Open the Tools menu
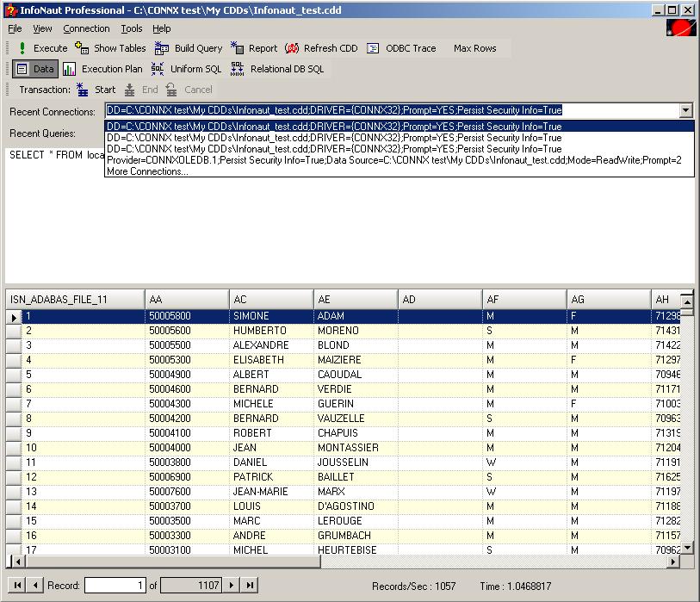 (x=132, y=28)
